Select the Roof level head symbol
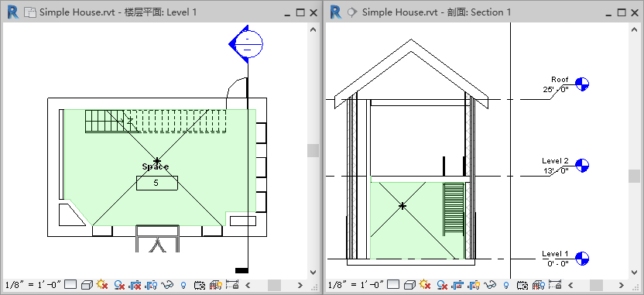Image resolution: width=644 pixels, height=295 pixels. [581, 84]
